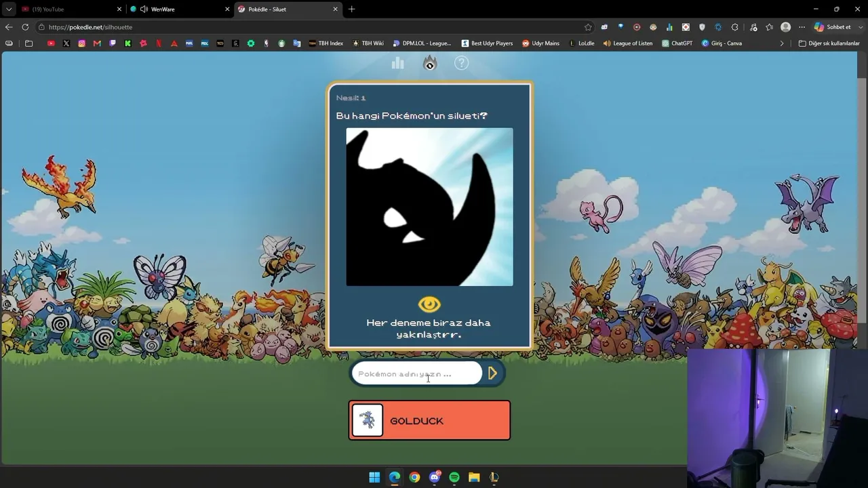Open the Gmail bookmark icon
The image size is (868, 488).
(x=97, y=43)
